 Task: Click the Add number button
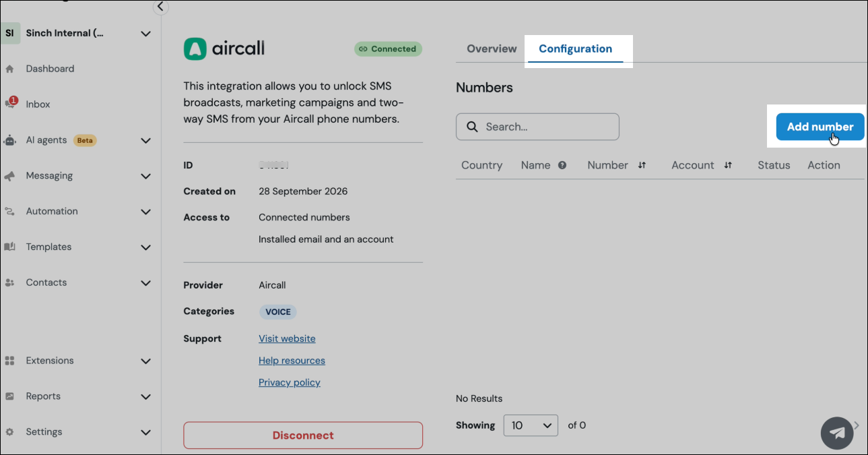pos(820,127)
